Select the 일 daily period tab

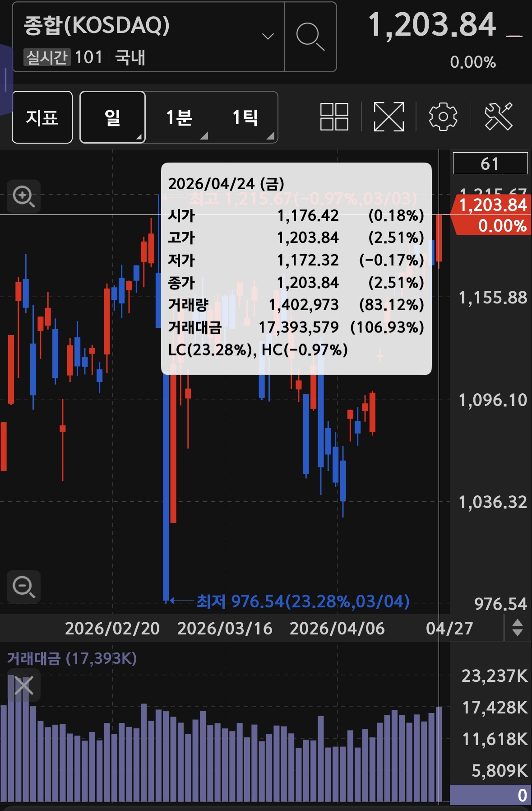click(112, 117)
